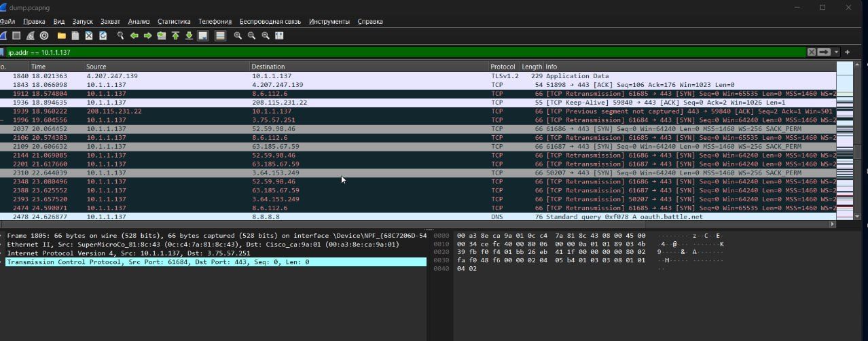The width and height of the screenshot is (868, 341).
Task: Sort packets by the Protocol column
Action: coord(504,67)
